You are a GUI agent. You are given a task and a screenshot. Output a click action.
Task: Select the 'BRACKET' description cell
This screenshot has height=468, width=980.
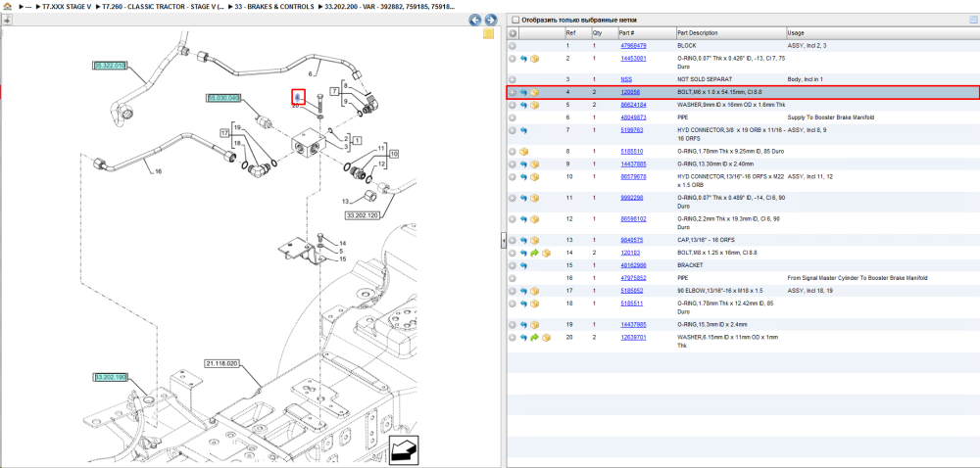(689, 266)
